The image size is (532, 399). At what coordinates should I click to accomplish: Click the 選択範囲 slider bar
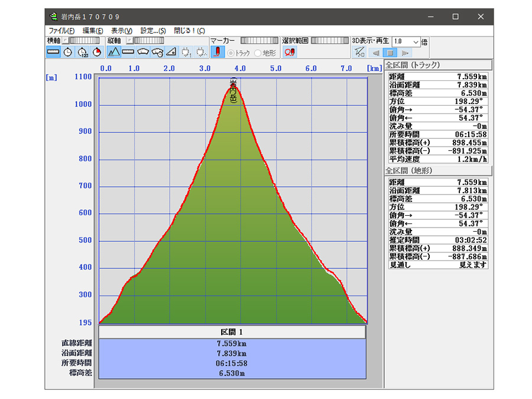tap(330, 40)
